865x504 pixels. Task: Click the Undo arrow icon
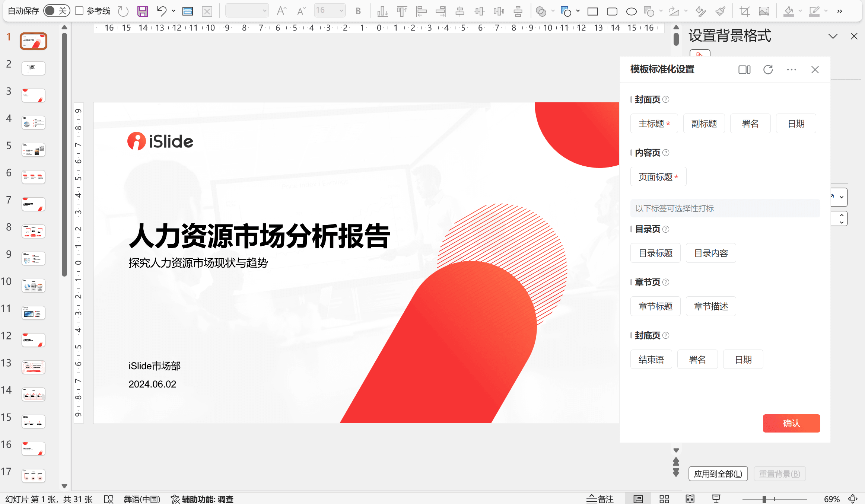point(161,11)
